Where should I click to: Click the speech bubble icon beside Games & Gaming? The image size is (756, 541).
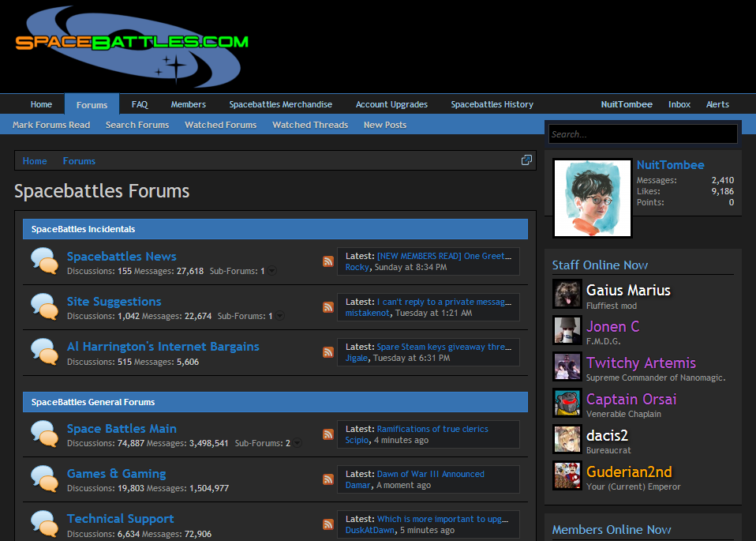(44, 478)
